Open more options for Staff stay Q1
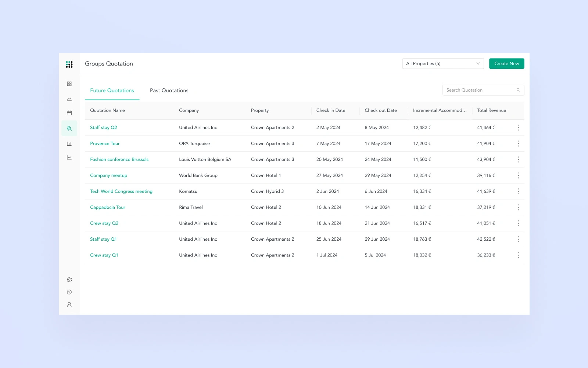 519,239
